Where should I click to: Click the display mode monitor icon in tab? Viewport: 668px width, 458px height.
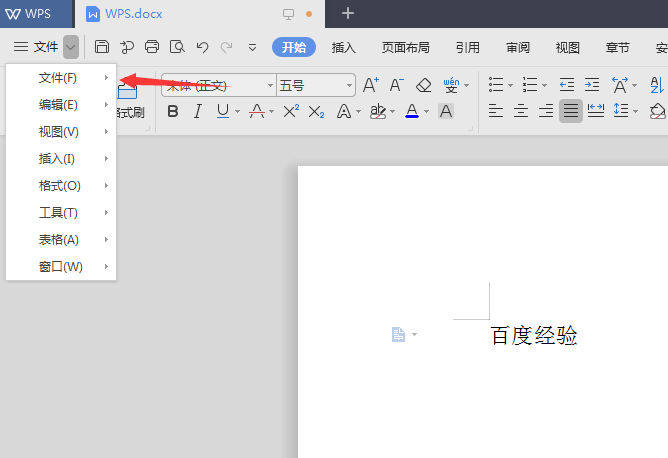click(288, 14)
